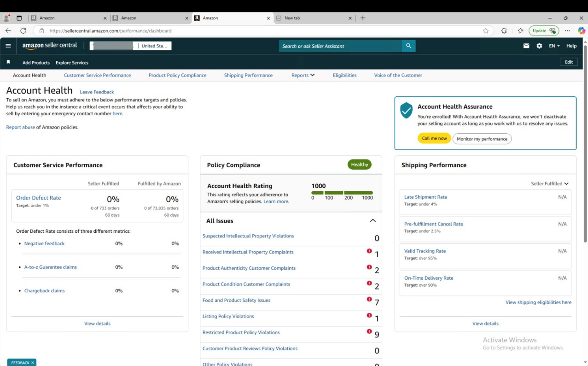Click the Account Health Rating progress bar

[342, 193]
